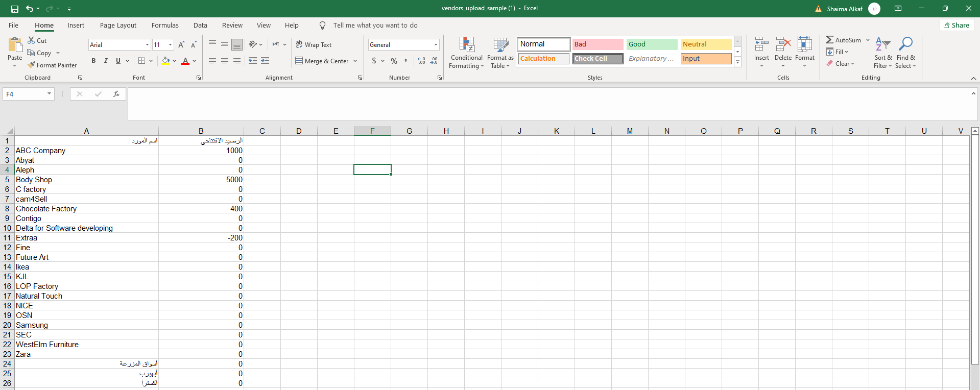The image size is (980, 390).
Task: Open the Arial font name dropdown
Action: click(147, 45)
